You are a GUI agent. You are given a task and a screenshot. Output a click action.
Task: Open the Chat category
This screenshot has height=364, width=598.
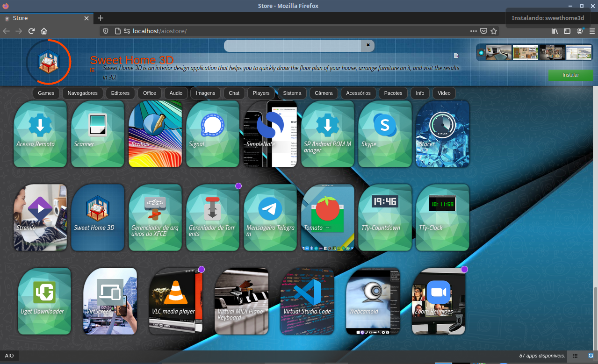click(234, 93)
